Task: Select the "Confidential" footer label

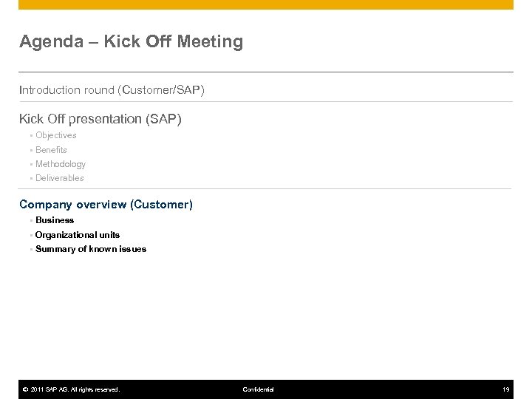Action: [258, 389]
